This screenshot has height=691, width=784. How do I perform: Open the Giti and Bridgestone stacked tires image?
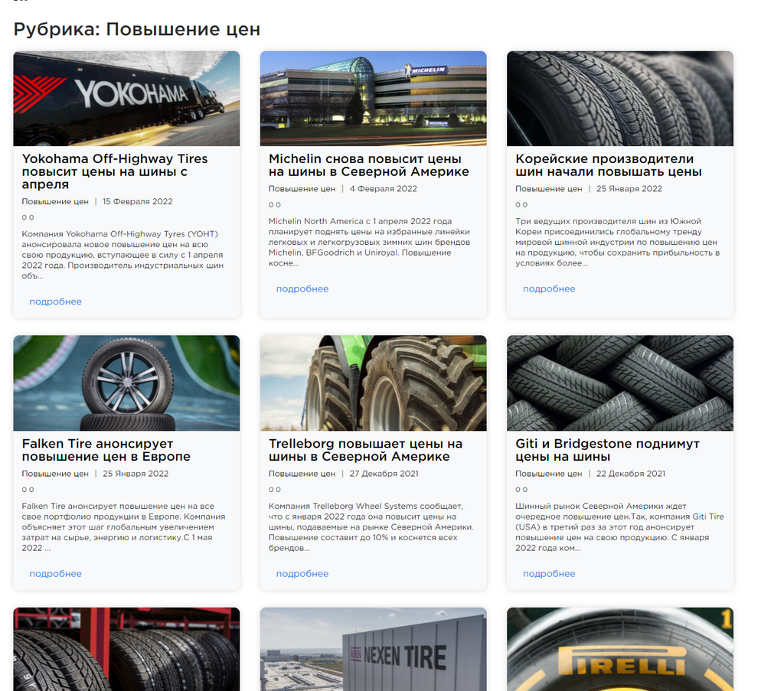click(620, 383)
